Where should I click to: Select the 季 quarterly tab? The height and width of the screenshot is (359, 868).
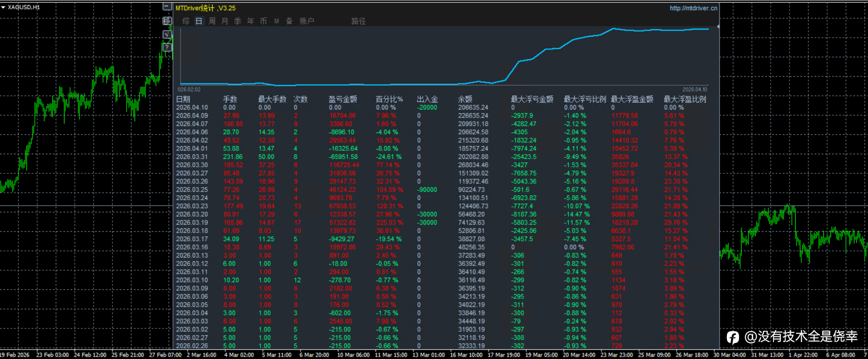237,21
